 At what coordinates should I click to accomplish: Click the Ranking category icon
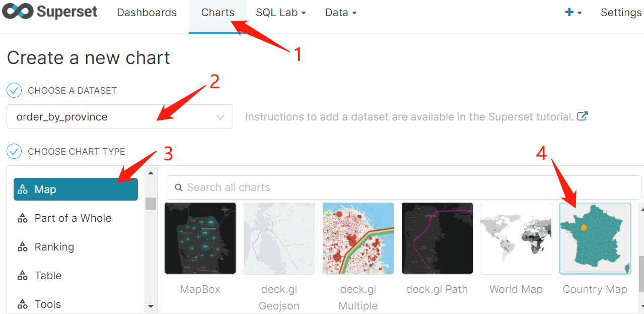pyautogui.click(x=23, y=246)
